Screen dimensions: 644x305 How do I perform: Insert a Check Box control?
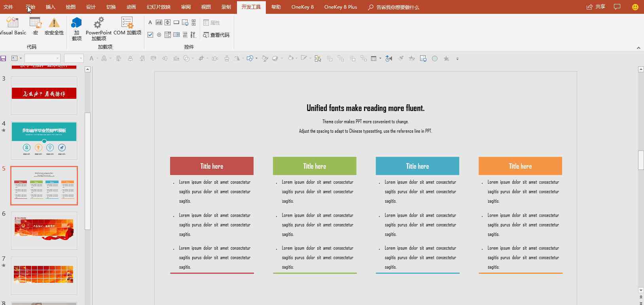click(x=150, y=35)
